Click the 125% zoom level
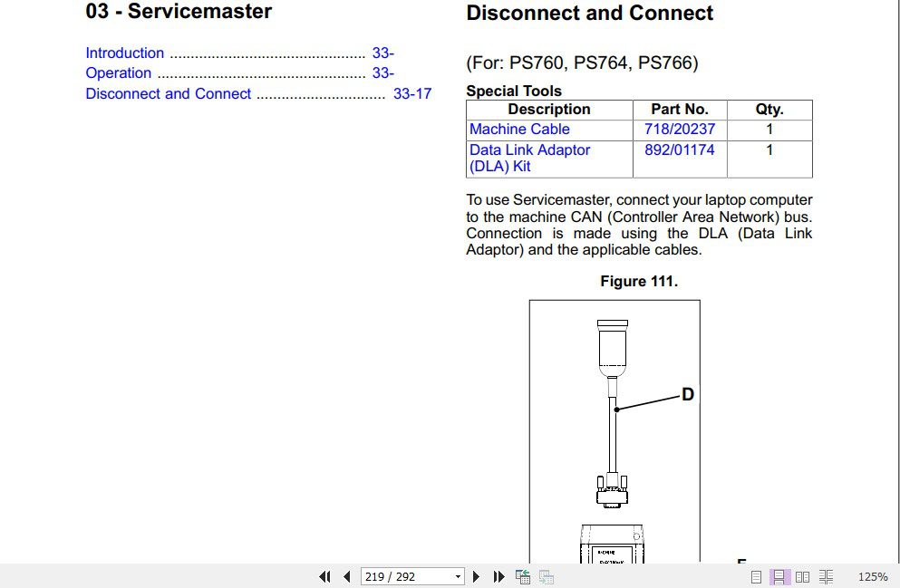This screenshot has width=900, height=588. (873, 576)
